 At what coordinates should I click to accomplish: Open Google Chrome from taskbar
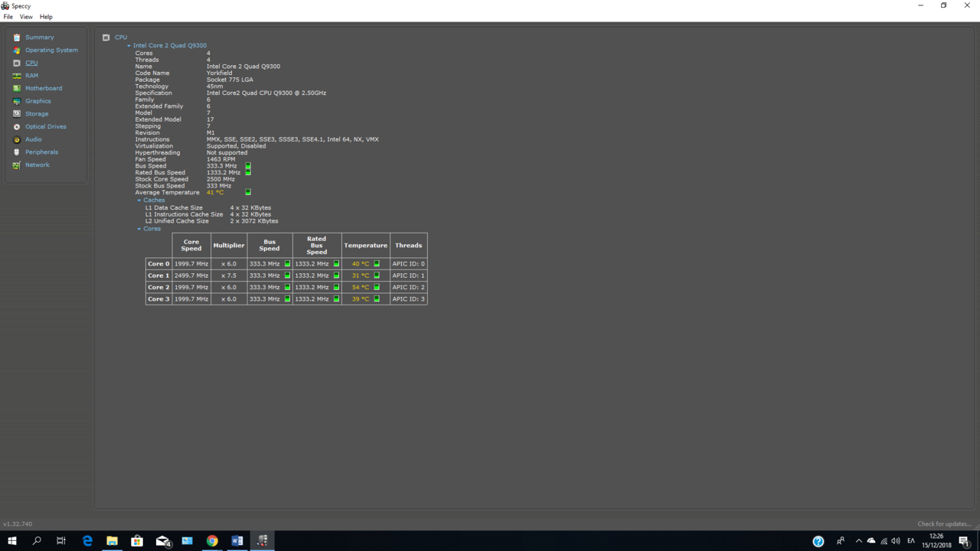click(x=212, y=541)
